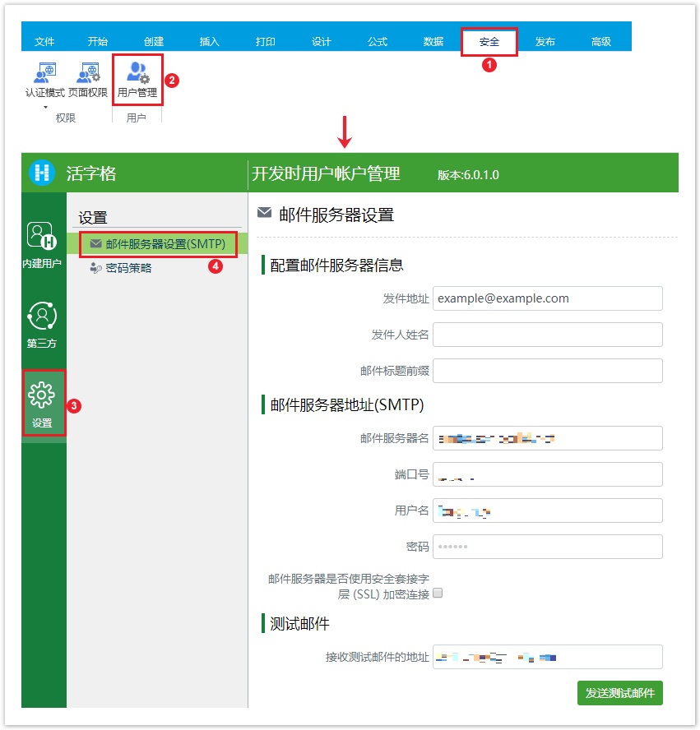The height and width of the screenshot is (730, 700).
Task: Switch to the 设计 ribbon tab
Action: tap(322, 41)
